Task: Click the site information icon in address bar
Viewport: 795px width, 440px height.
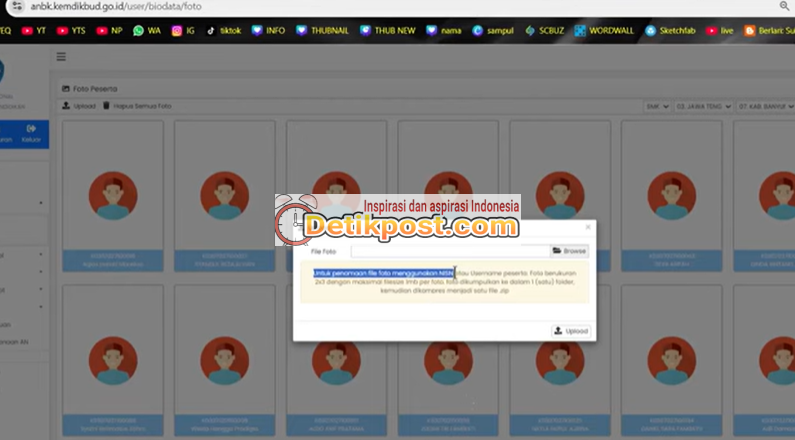Action: pos(17,7)
